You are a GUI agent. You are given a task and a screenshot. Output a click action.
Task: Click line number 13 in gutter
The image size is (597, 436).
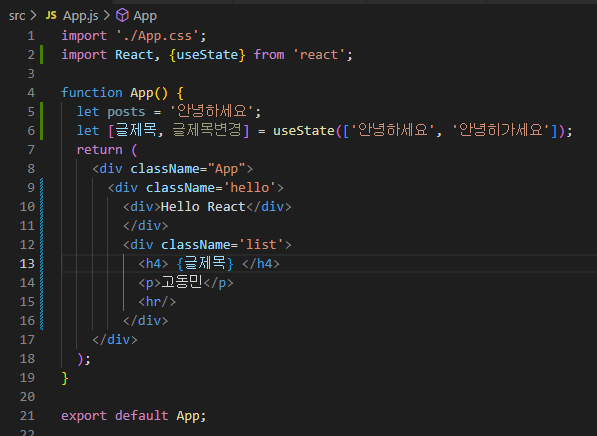tap(27, 264)
